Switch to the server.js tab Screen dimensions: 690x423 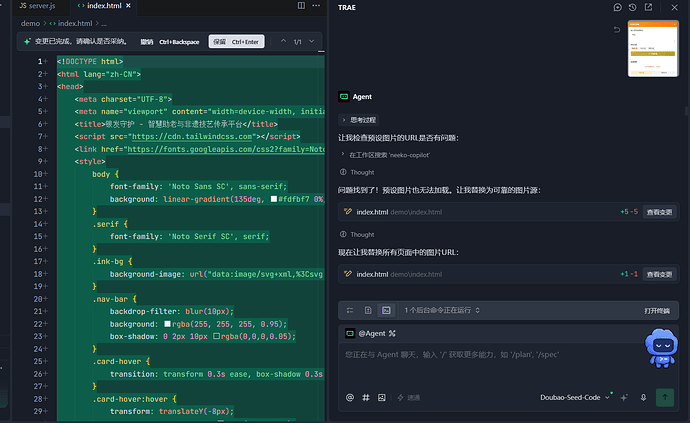[x=37, y=6]
